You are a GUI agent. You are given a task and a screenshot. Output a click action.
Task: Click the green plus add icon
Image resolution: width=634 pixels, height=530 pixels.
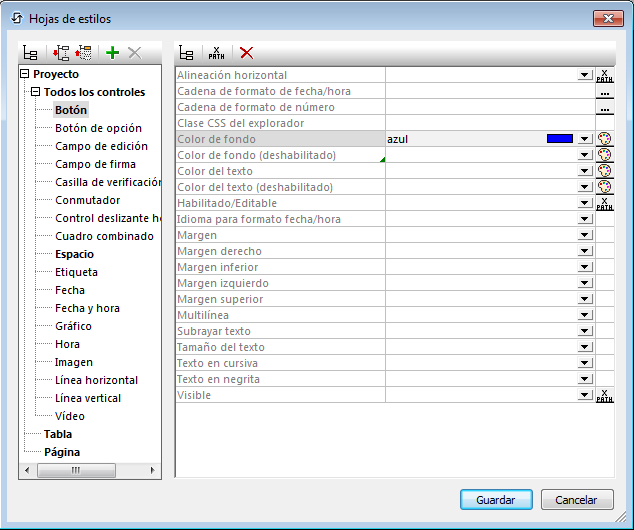tap(112, 53)
